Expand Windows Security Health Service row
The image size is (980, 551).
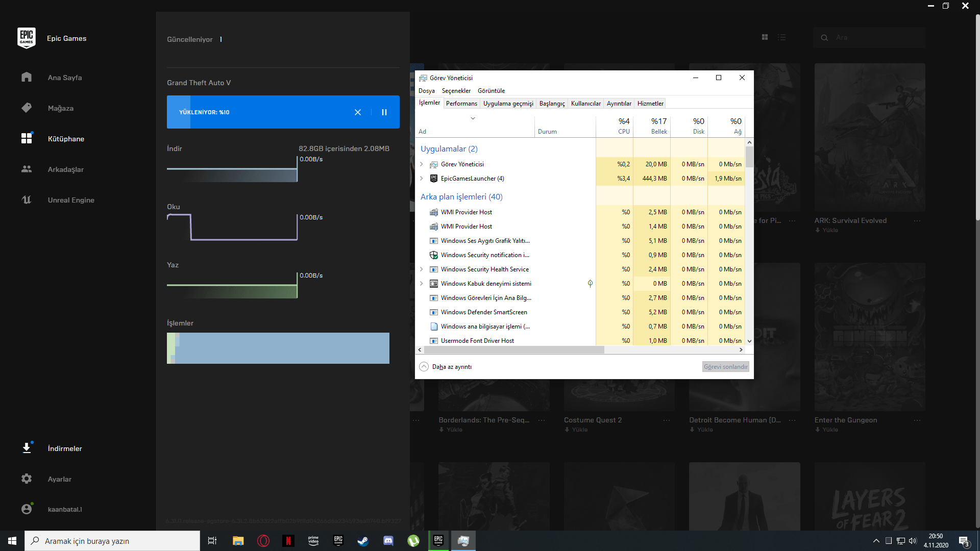tap(422, 269)
